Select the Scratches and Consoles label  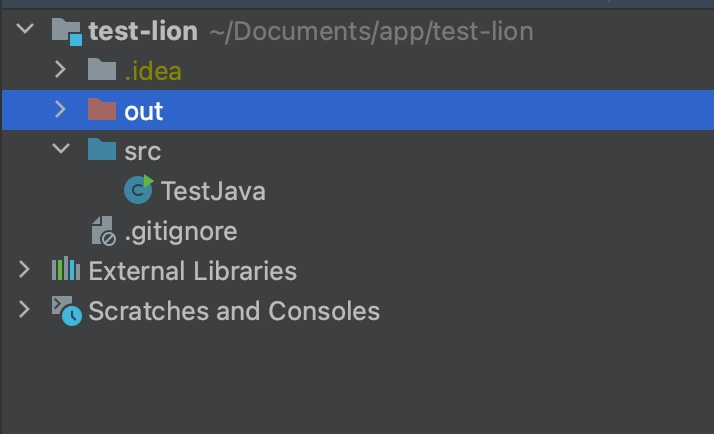(234, 311)
